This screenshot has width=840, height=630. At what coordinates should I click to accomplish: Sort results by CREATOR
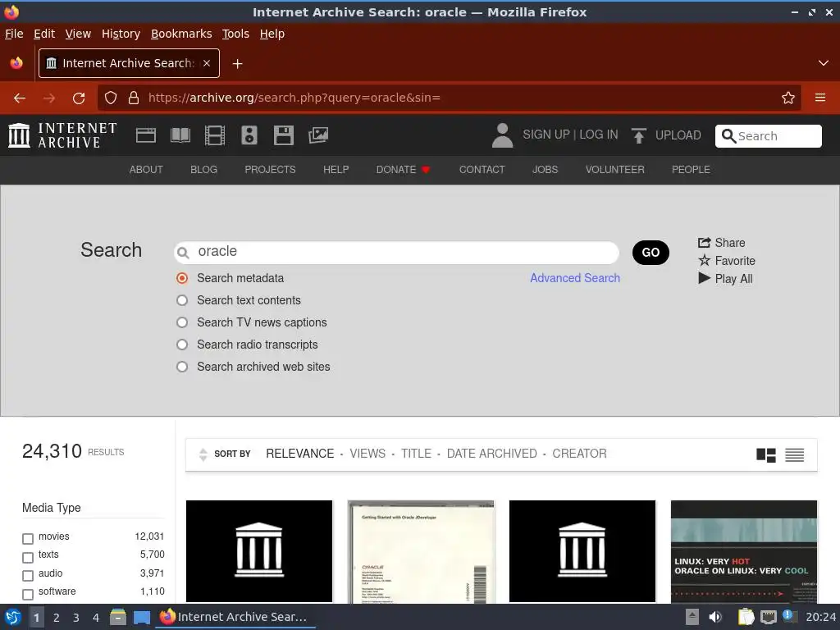coord(579,454)
